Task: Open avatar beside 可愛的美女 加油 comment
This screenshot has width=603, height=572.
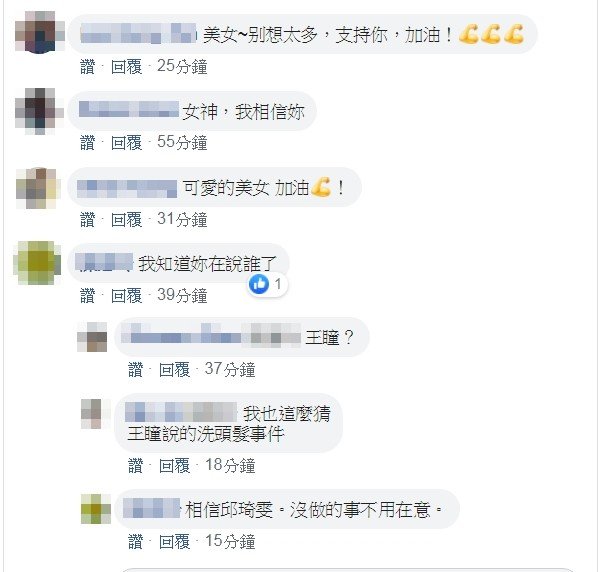Action: click(x=38, y=188)
